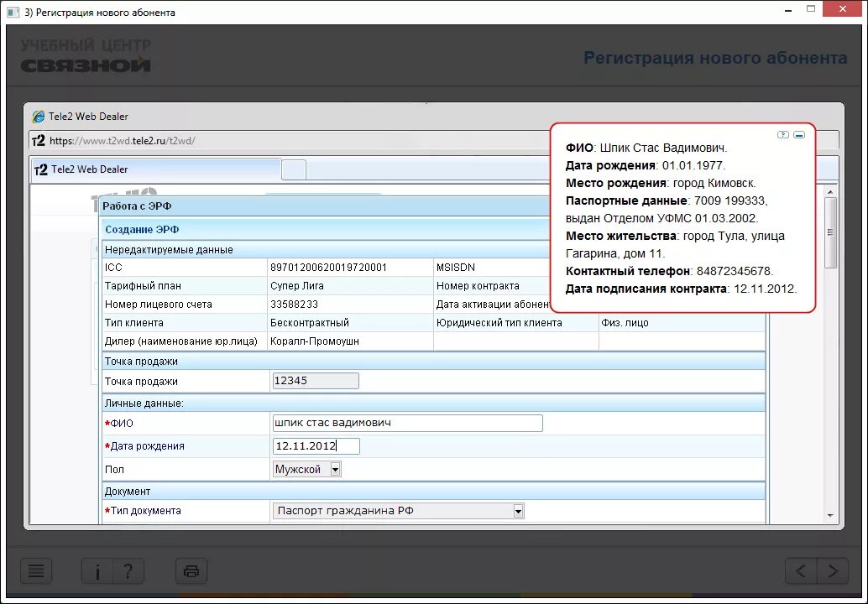Minimize the training window

(788, 10)
